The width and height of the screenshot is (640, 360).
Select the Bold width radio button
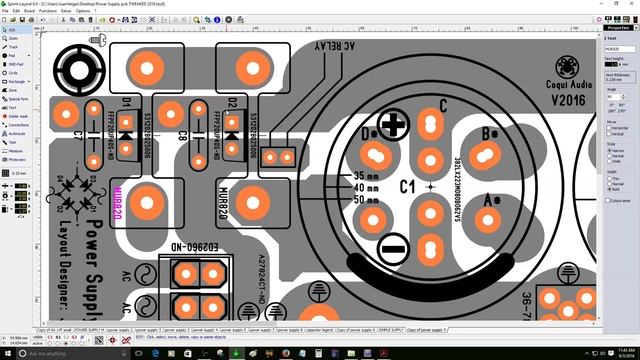pyautogui.click(x=609, y=189)
